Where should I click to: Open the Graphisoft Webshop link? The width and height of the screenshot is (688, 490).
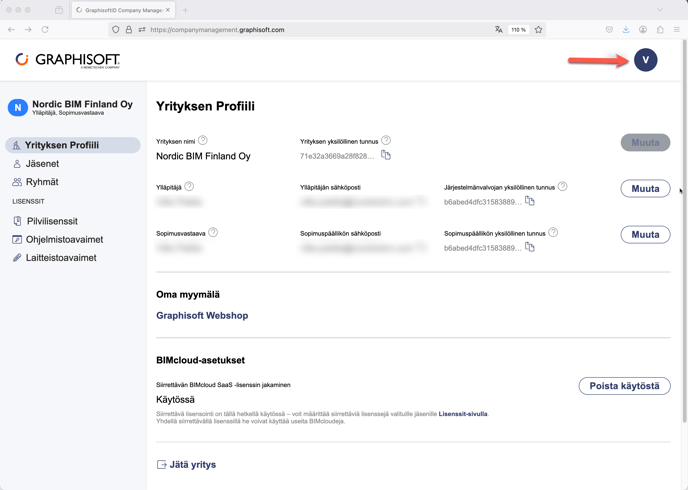(x=202, y=315)
